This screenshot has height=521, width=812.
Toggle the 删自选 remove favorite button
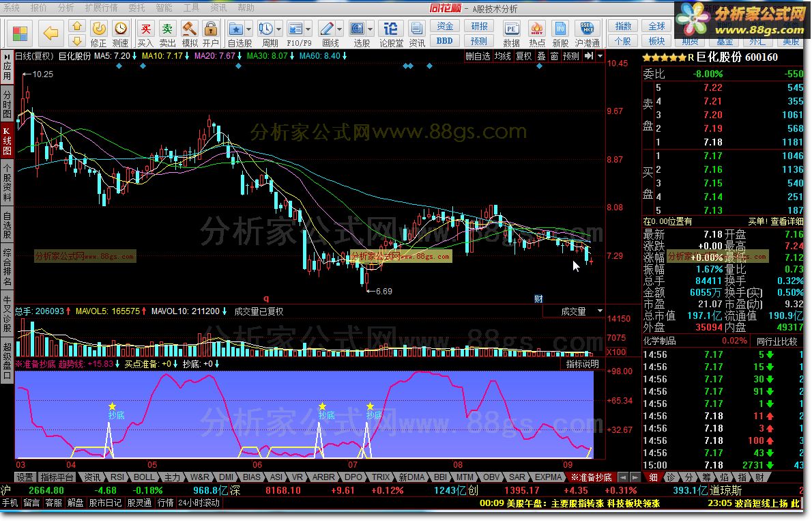(478, 56)
